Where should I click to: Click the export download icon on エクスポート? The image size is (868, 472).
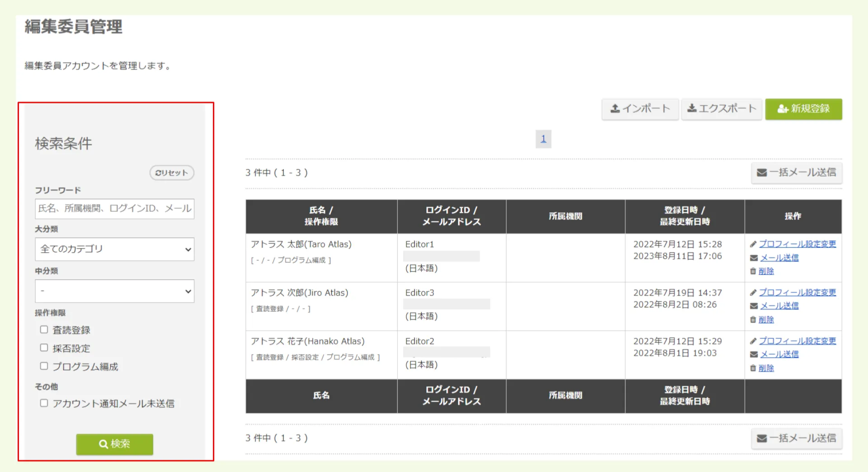click(x=692, y=108)
